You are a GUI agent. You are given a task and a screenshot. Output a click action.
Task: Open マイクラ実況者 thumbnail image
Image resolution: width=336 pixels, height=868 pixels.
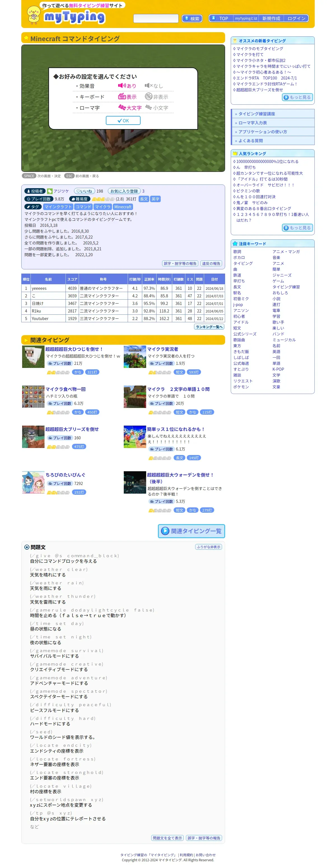point(134,356)
